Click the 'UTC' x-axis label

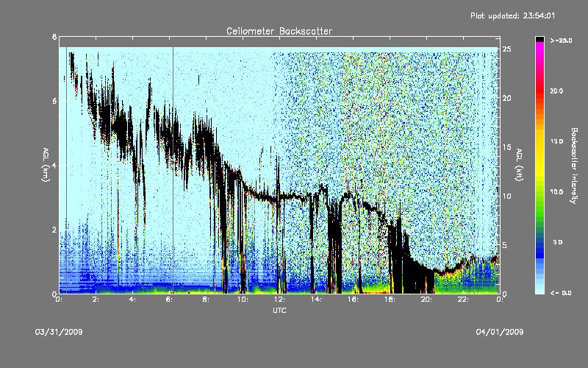tap(279, 310)
